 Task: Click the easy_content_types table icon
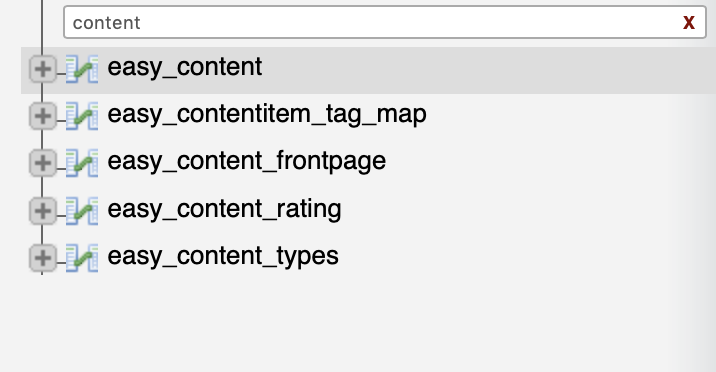coord(82,258)
